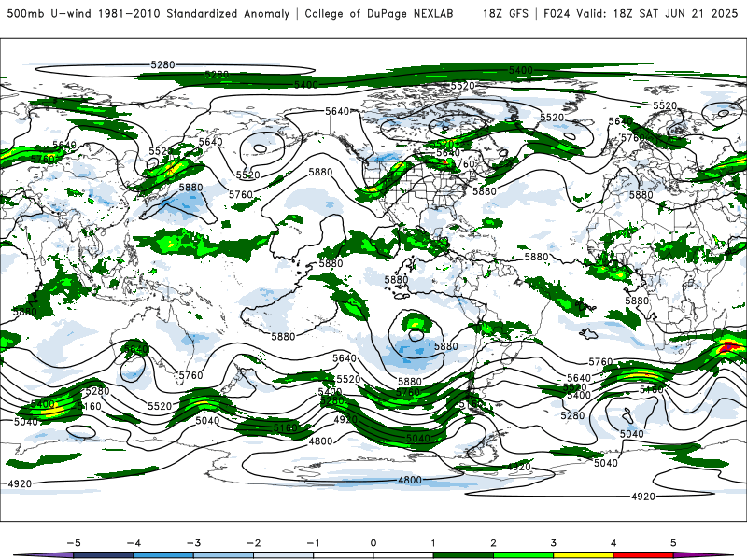This screenshot has width=747, height=560.
Task: Click the colorbar tick label "−2"
Action: tap(253, 543)
